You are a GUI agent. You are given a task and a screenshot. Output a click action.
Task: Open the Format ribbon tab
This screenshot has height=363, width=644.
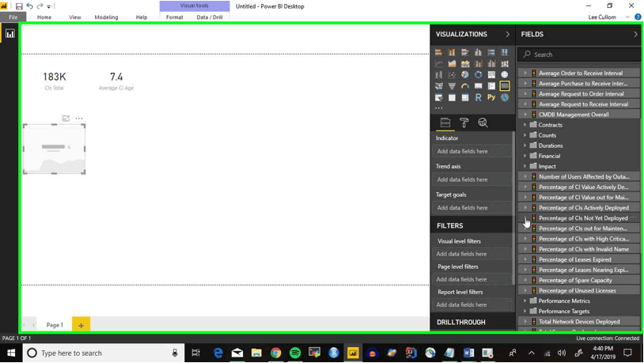[175, 17]
